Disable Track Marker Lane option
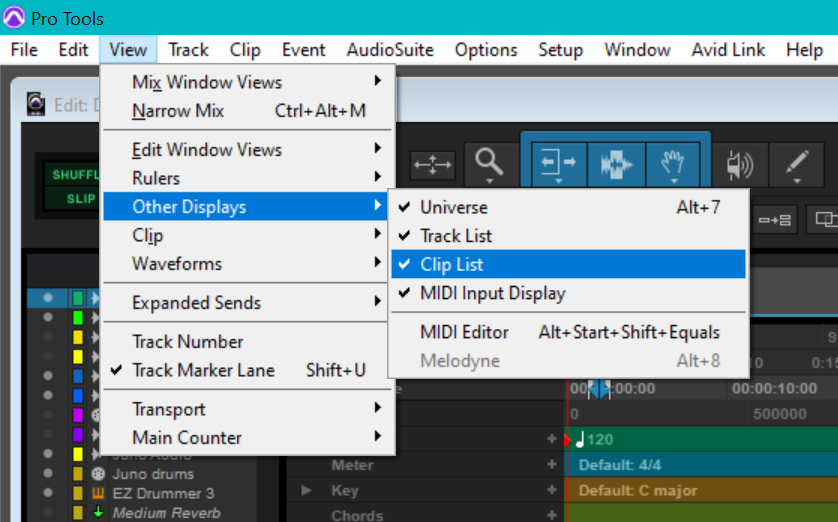This screenshot has width=838, height=522. click(203, 371)
